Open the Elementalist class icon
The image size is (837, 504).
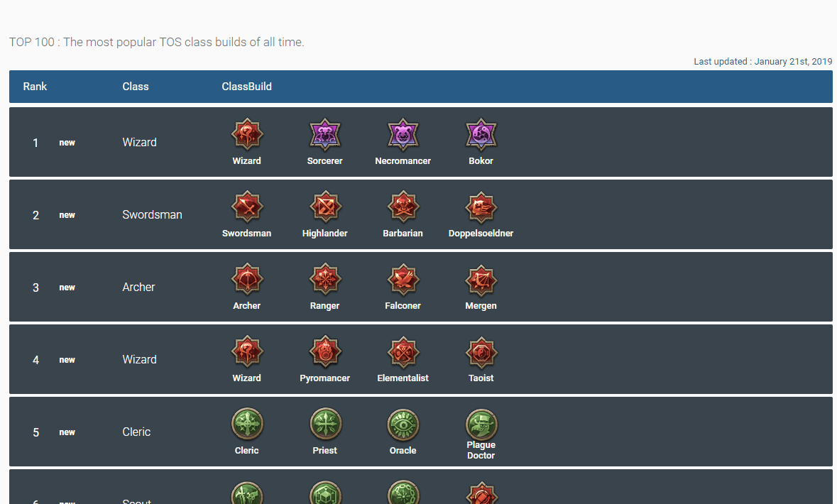pyautogui.click(x=403, y=352)
